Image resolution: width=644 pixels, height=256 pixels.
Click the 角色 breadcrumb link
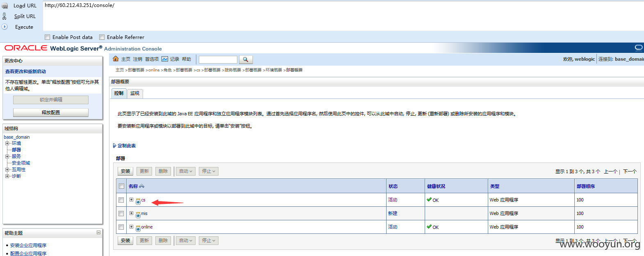[x=168, y=70]
